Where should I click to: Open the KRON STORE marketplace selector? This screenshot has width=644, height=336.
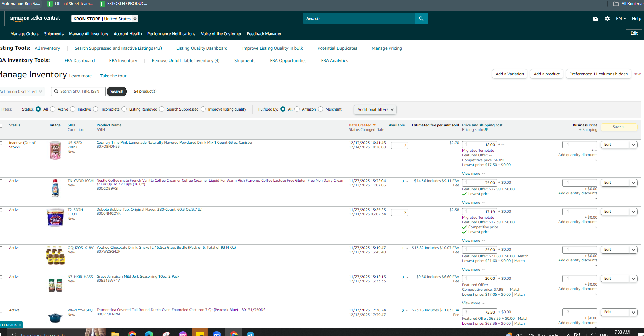click(105, 19)
